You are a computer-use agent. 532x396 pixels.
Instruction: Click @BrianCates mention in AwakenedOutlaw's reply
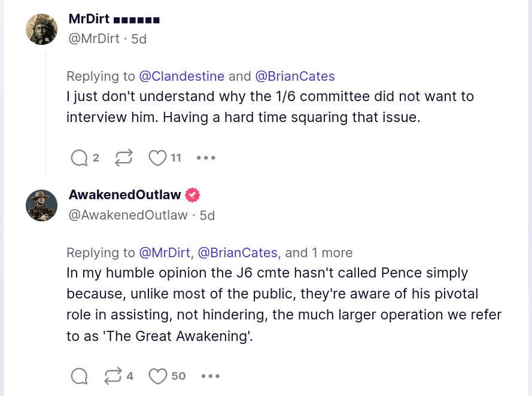(238, 252)
